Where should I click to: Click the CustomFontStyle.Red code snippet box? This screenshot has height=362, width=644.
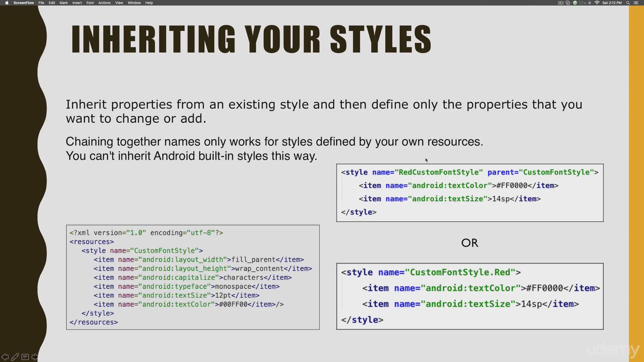tap(470, 296)
